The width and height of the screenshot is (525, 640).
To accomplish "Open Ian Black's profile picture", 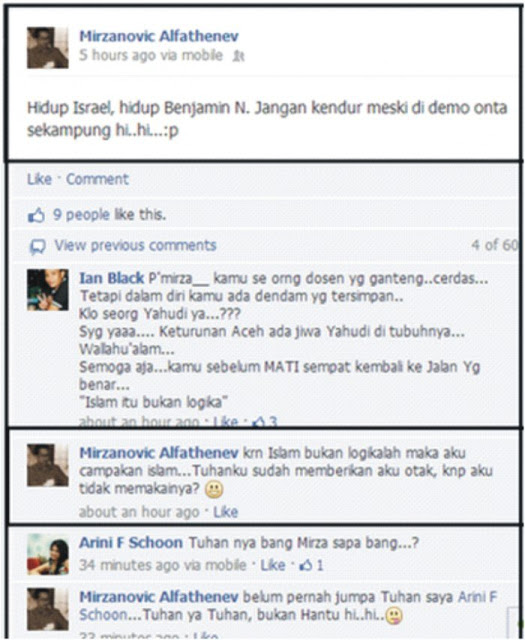I will coord(48,290).
